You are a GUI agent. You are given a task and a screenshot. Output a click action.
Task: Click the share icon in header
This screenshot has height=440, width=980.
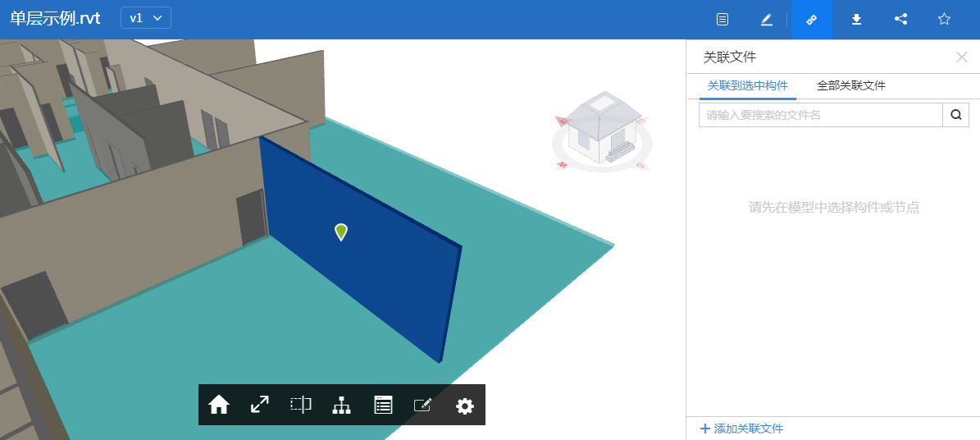pos(900,20)
